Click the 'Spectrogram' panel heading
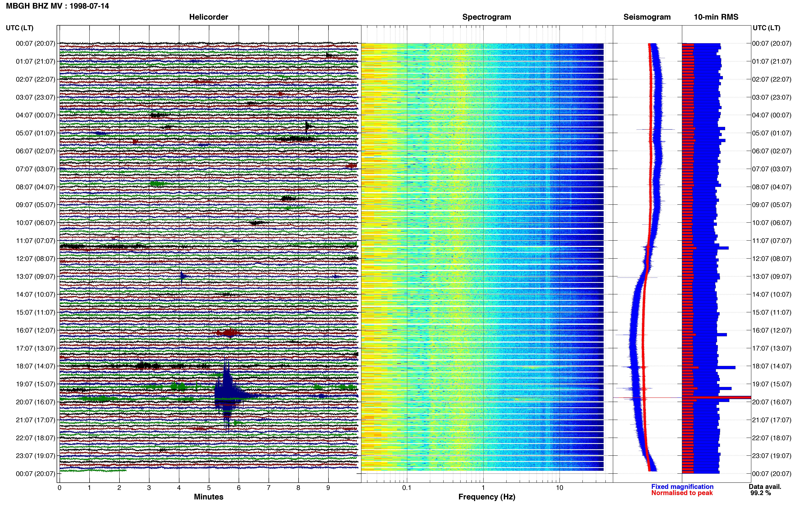The height and width of the screenshot is (508, 812). tap(487, 17)
